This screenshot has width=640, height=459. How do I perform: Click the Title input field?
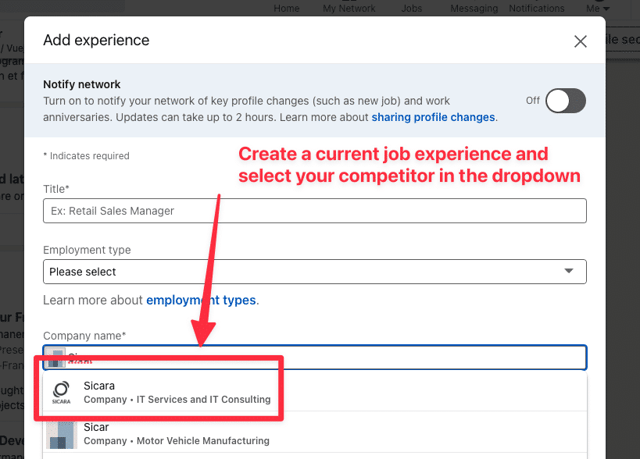click(x=315, y=211)
